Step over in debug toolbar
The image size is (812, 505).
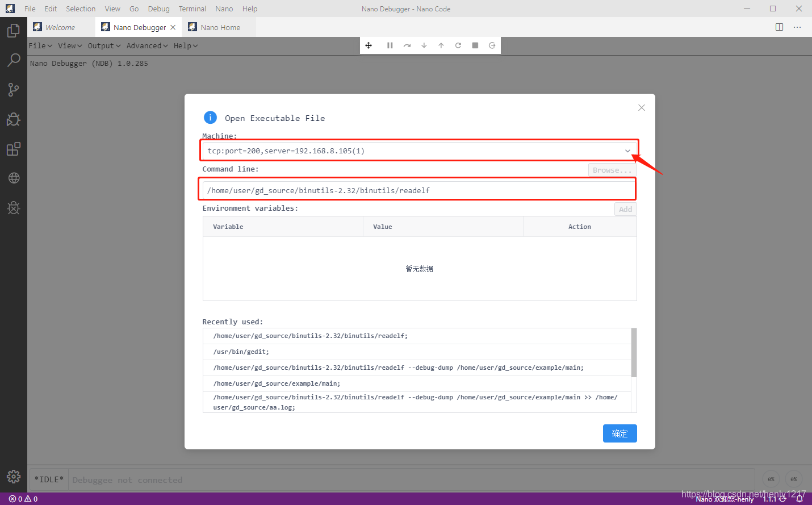pos(407,45)
